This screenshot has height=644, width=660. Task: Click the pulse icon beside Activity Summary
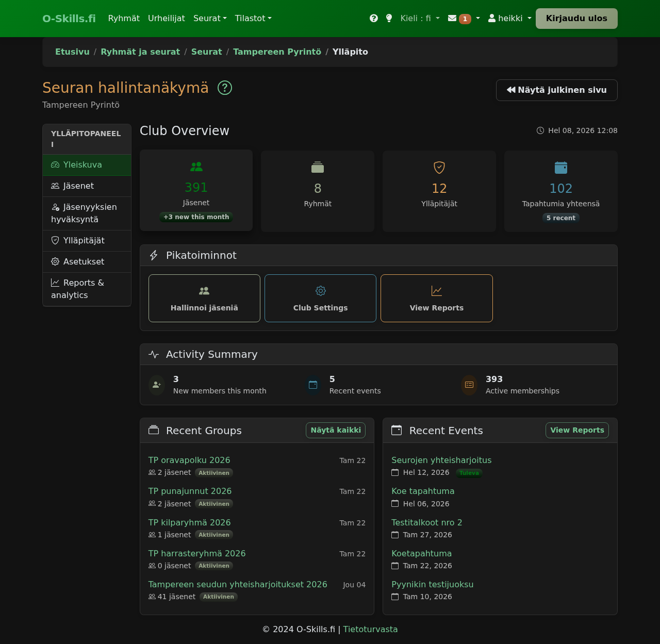[x=153, y=354]
